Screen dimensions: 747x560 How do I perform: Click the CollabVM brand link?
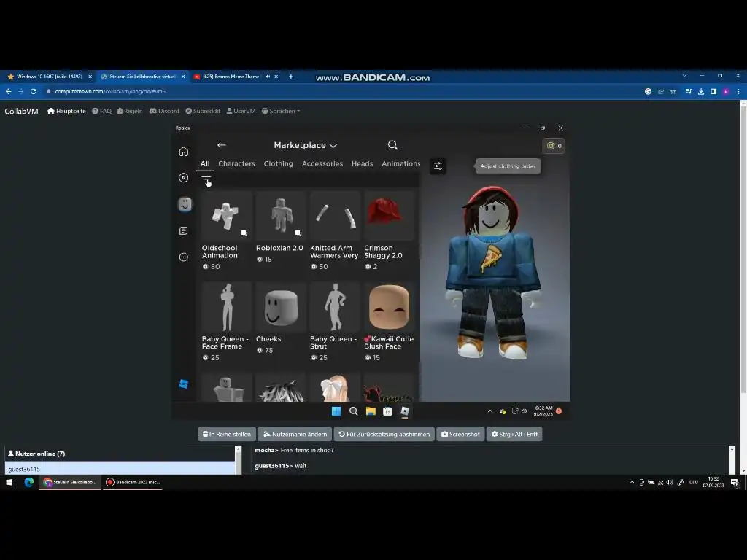(x=21, y=111)
